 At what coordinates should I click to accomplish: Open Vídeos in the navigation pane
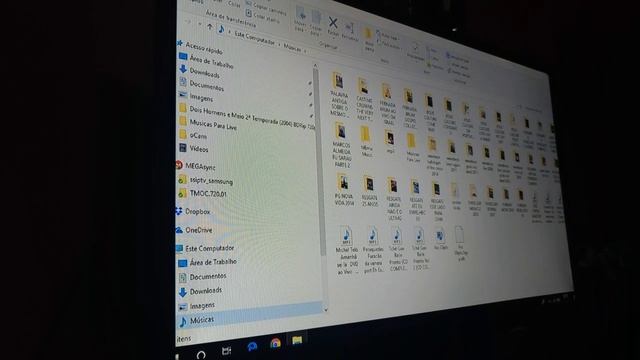click(x=194, y=148)
